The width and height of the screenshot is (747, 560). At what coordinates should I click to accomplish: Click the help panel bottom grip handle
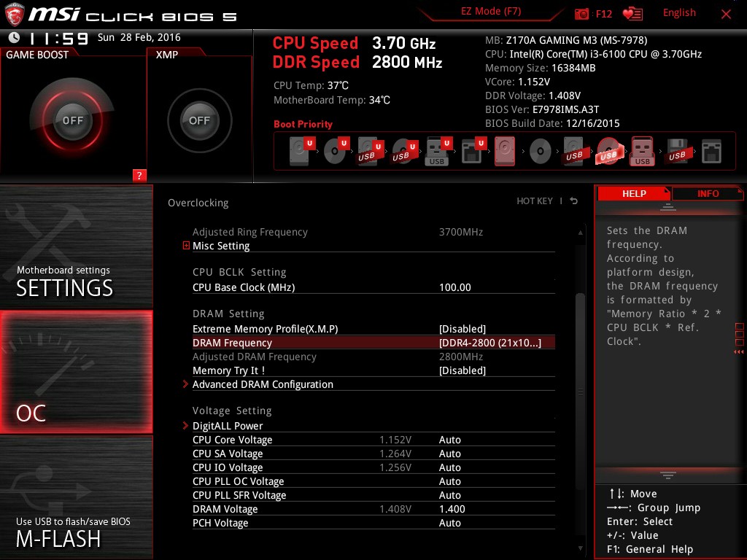(668, 475)
